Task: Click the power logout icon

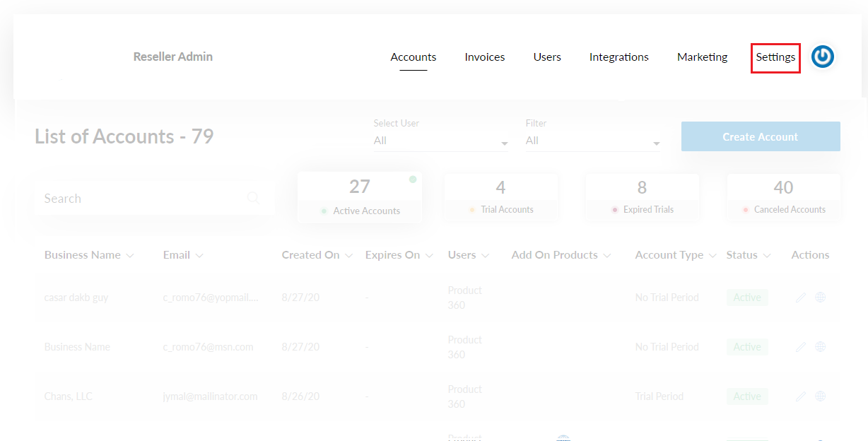Action: (x=823, y=57)
